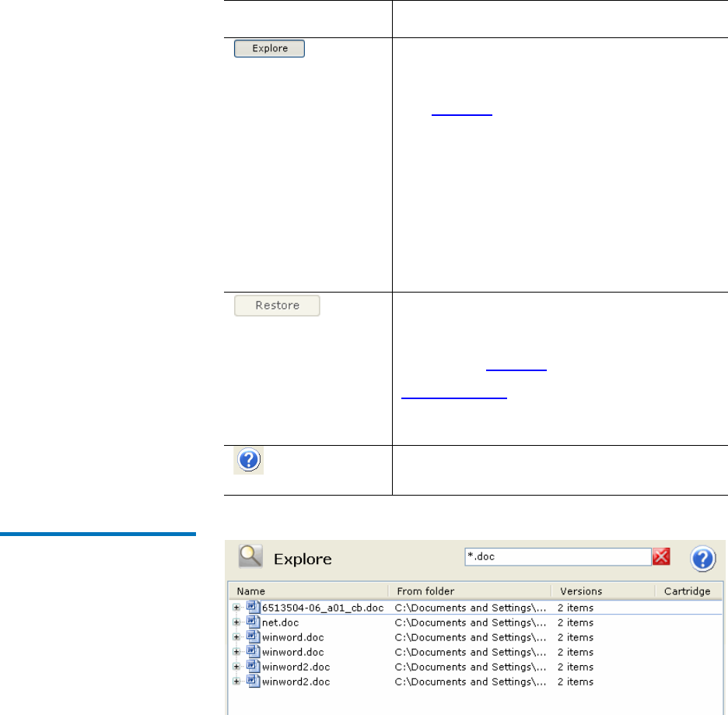Click folder path in the net.doc row
The image size is (728, 715).
(x=471, y=622)
